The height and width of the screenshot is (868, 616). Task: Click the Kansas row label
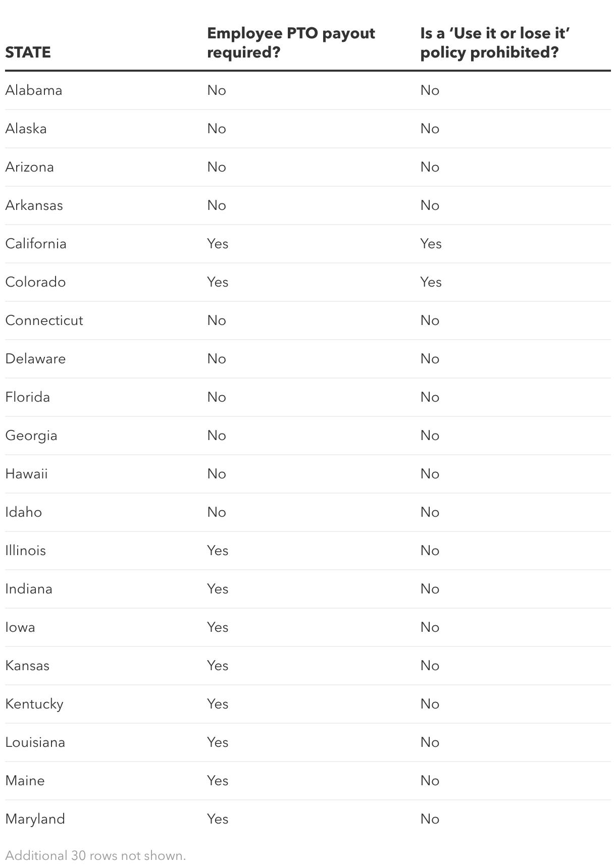pyautogui.click(x=27, y=666)
